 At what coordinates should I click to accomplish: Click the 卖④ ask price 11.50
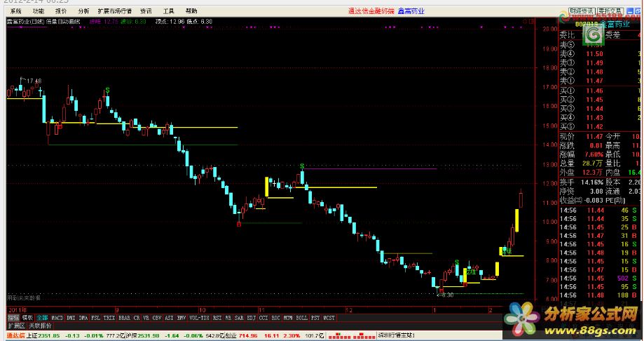pos(594,53)
